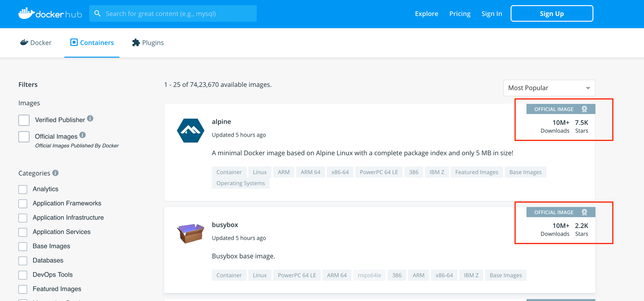Click the Verified Publisher info icon

[90, 119]
